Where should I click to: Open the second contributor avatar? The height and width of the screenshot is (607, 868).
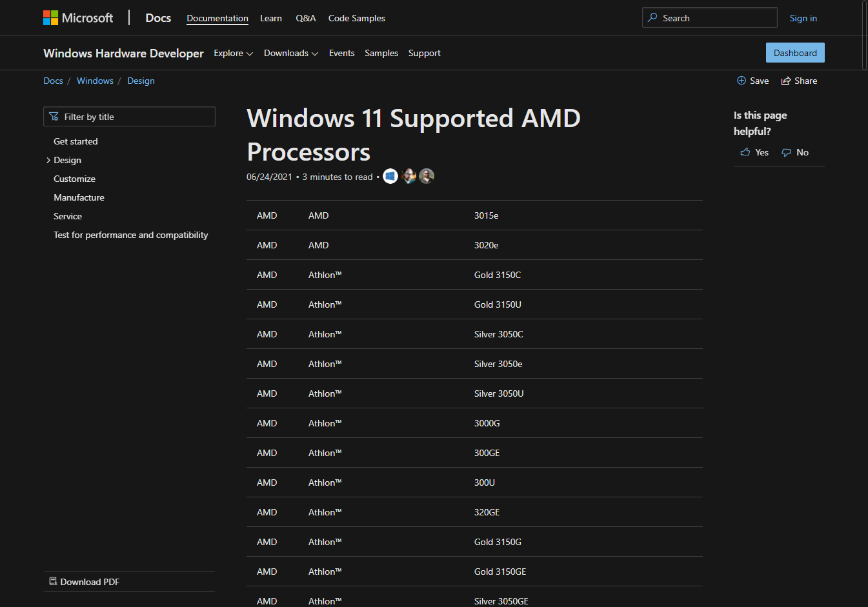coord(409,176)
